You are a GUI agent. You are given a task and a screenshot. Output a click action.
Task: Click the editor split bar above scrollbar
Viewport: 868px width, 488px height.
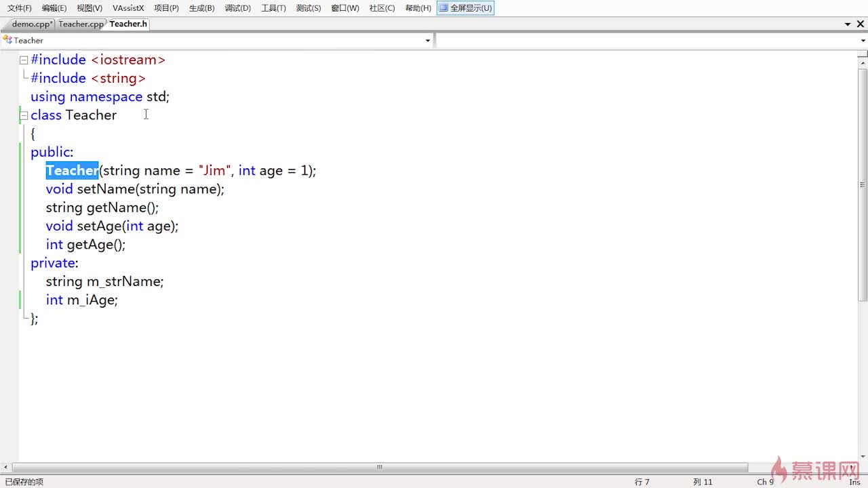point(863,54)
